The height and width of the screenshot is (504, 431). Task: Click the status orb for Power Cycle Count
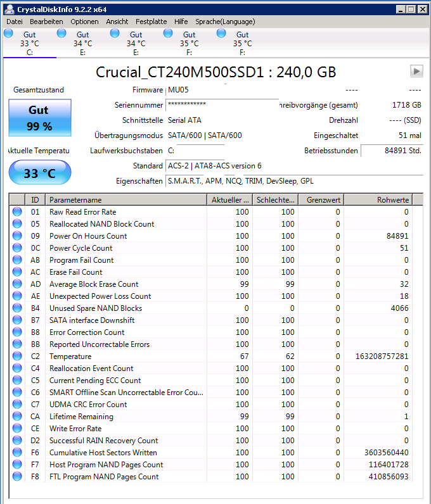[x=17, y=248]
